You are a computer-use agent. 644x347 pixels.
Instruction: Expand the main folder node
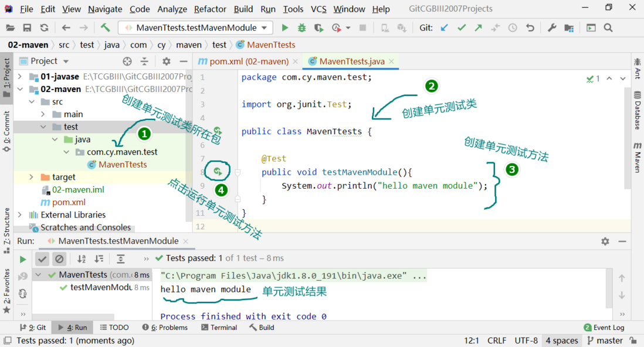[x=43, y=114]
